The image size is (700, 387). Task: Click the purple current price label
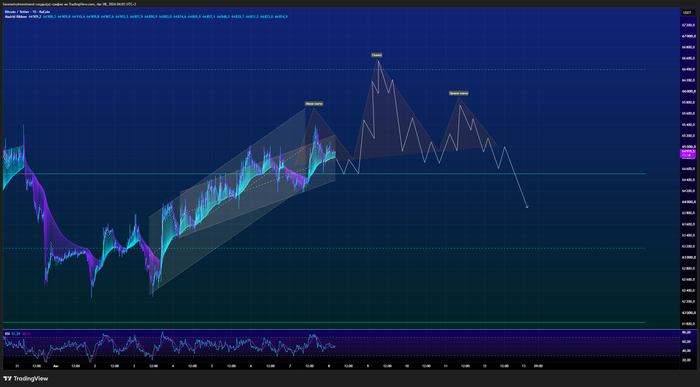(x=688, y=153)
